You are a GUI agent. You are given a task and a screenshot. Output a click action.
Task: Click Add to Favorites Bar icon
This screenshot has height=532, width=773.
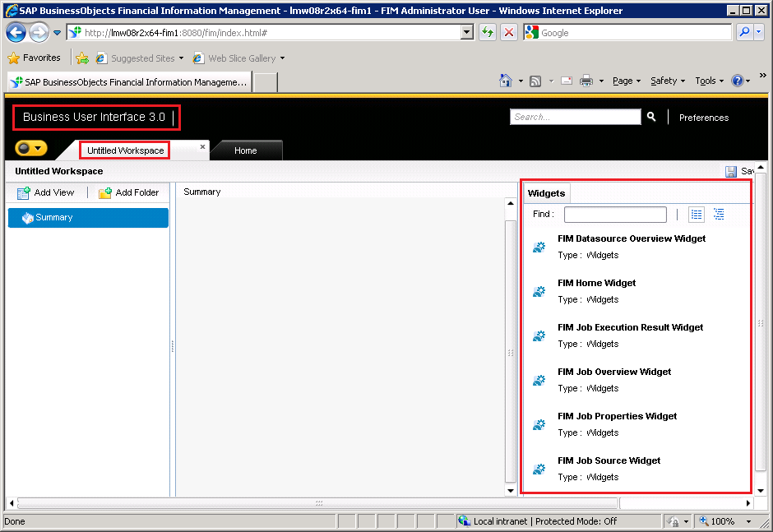coord(82,58)
